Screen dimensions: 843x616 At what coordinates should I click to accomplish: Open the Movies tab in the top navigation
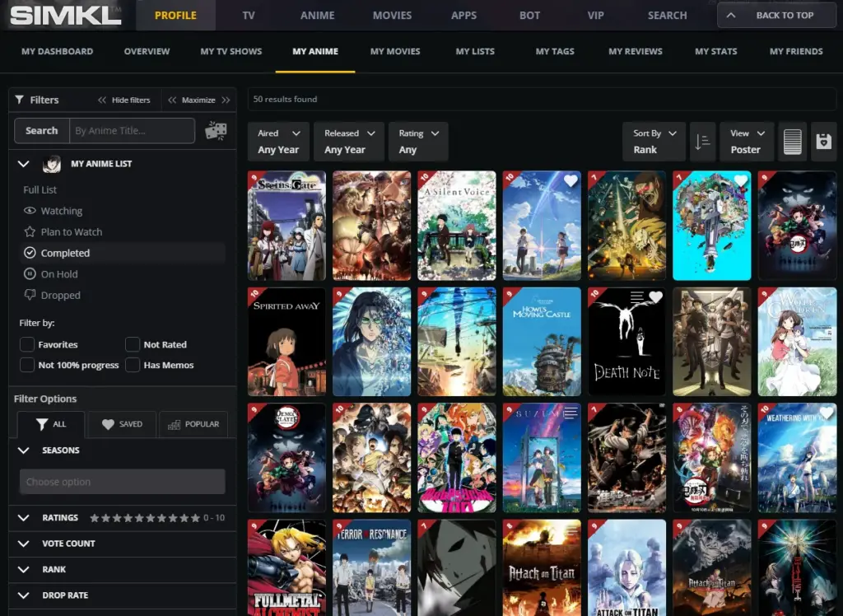click(393, 16)
